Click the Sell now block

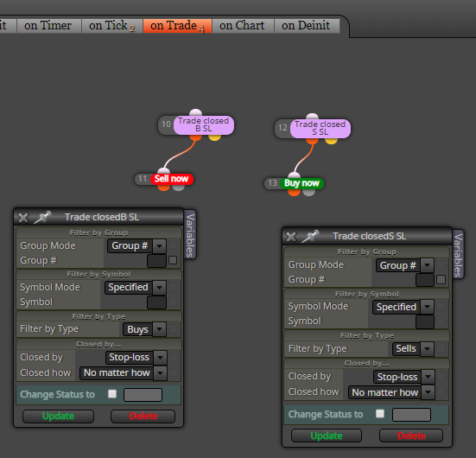point(172,179)
